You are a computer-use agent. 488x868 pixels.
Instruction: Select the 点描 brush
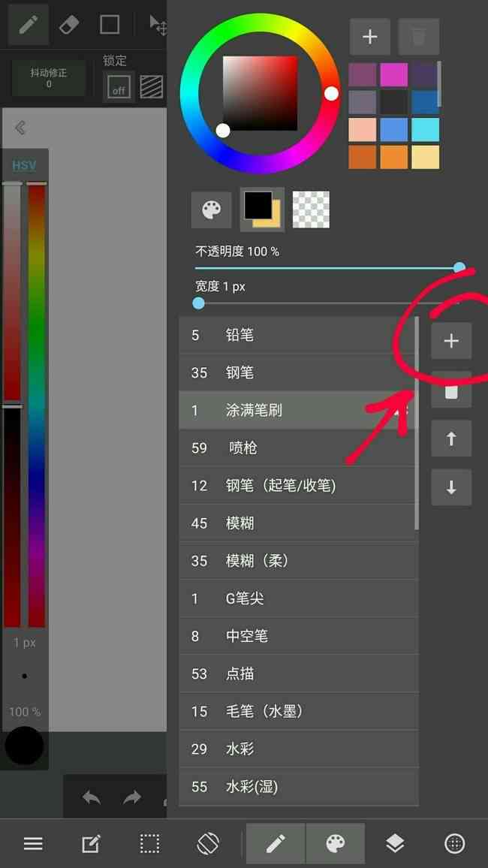click(297, 674)
